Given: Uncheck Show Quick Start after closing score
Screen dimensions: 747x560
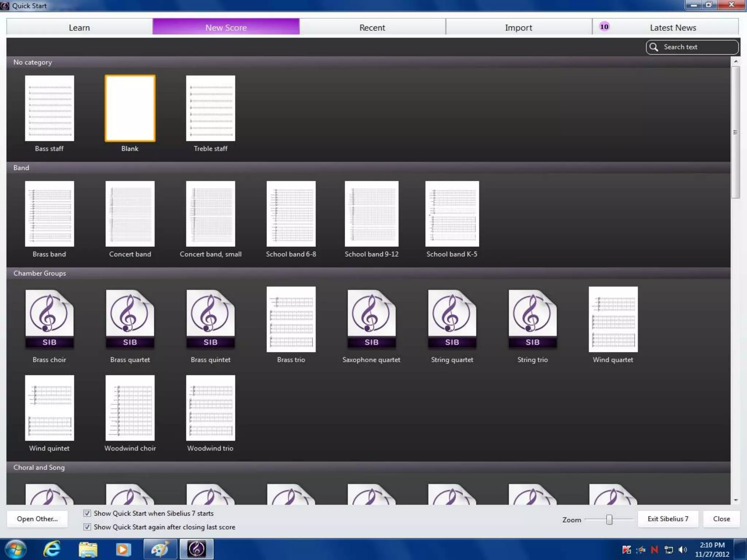Looking at the screenshot, I should click(x=87, y=527).
